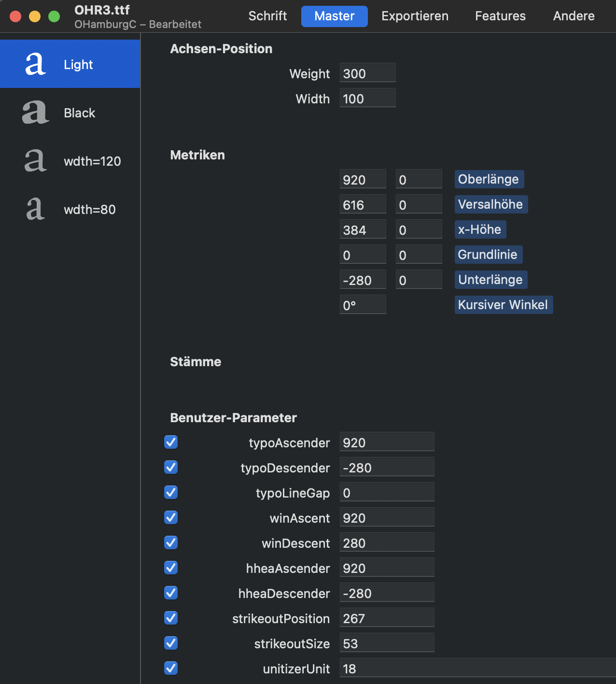The height and width of the screenshot is (684, 616).
Task: Click the hheaAscender value field
Action: [x=387, y=568]
